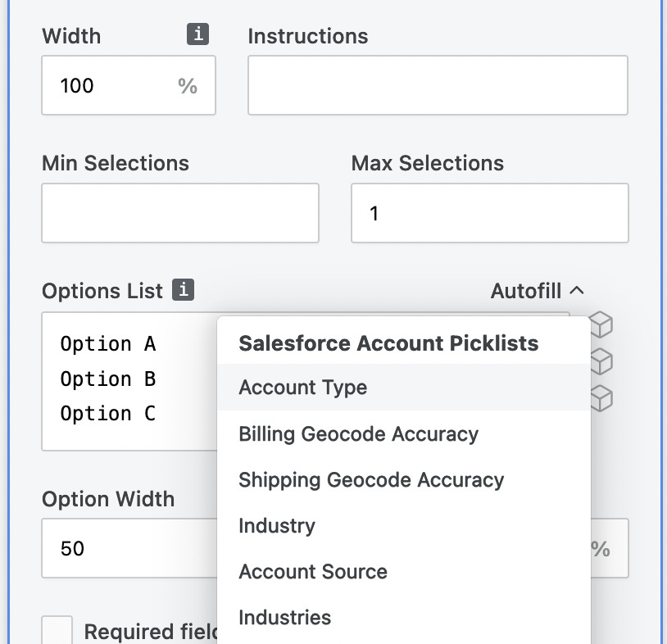Click the "Instructions" label
The width and height of the screenshot is (667, 644).
(x=308, y=36)
